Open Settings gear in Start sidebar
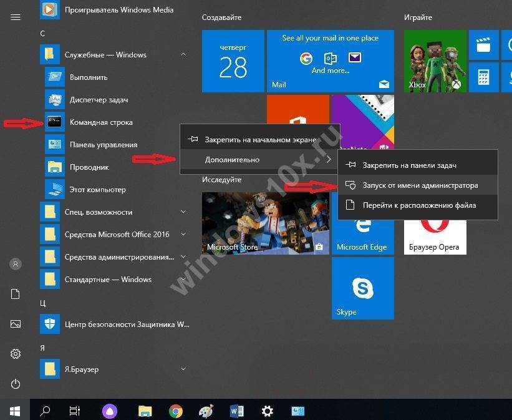The image size is (512, 420). point(16,354)
